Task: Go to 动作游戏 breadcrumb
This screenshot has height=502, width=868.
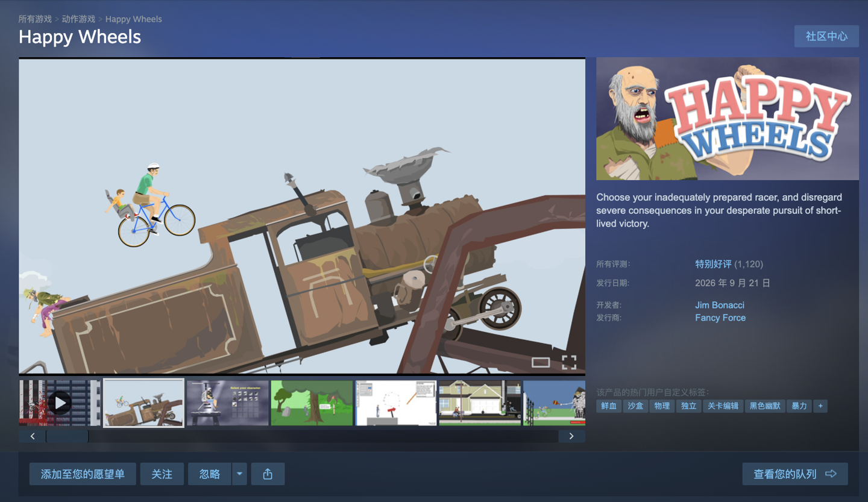Action: point(78,19)
